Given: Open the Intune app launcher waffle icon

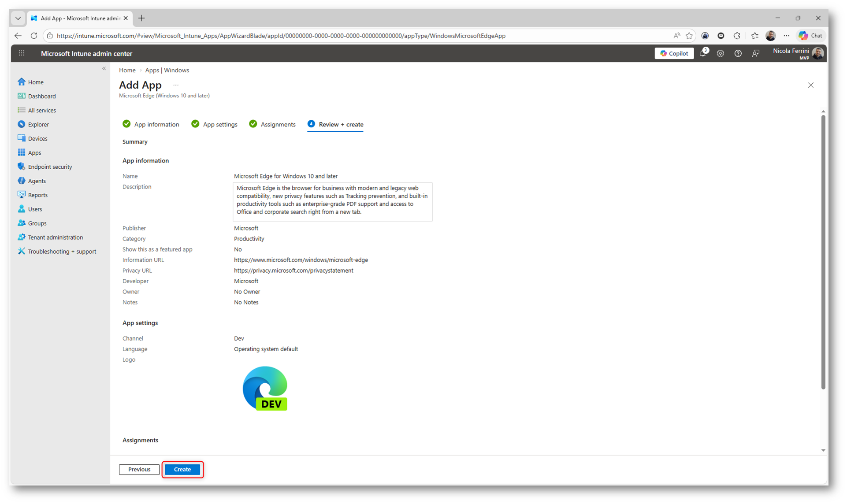Looking at the screenshot, I should [x=22, y=53].
